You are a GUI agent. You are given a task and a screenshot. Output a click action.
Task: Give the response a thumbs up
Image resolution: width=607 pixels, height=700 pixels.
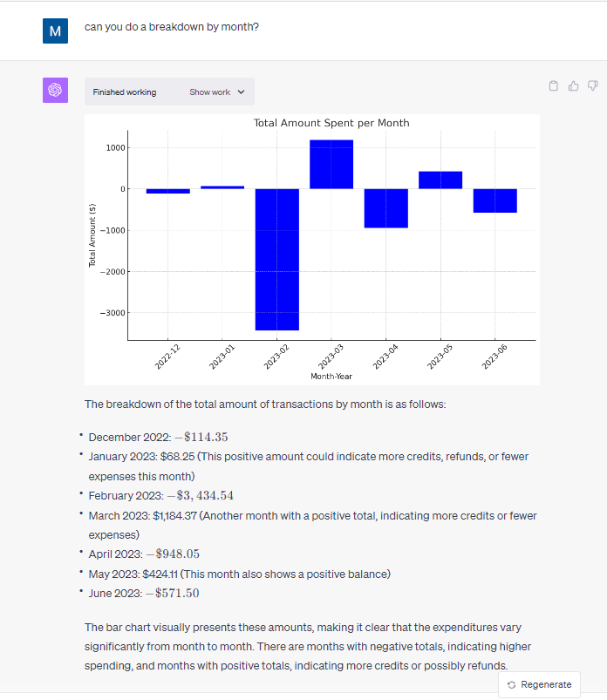click(573, 85)
